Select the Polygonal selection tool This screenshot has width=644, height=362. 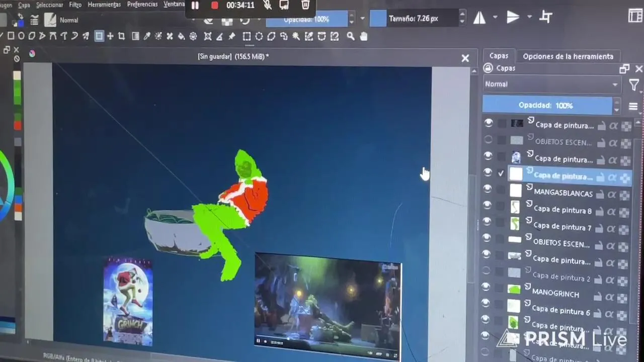tap(271, 36)
